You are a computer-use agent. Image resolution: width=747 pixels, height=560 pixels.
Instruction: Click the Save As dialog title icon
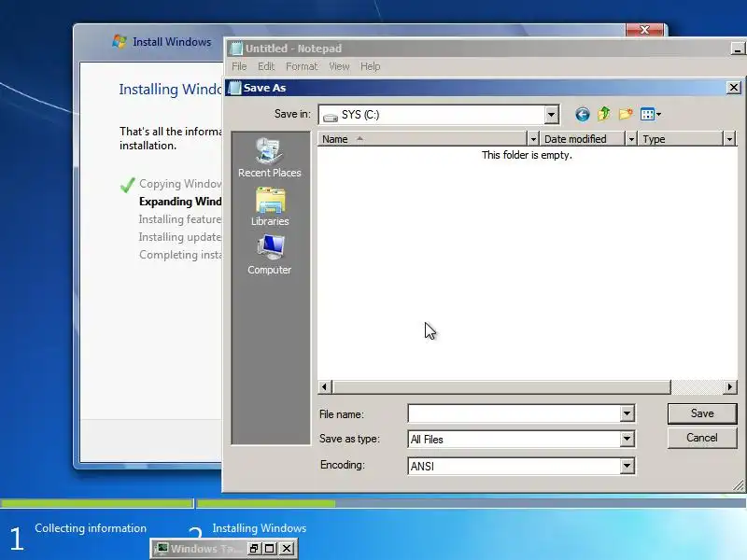coord(235,88)
